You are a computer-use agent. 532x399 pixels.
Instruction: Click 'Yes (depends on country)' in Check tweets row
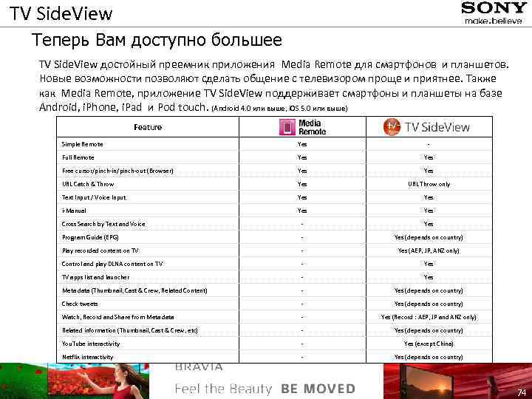[x=429, y=304]
